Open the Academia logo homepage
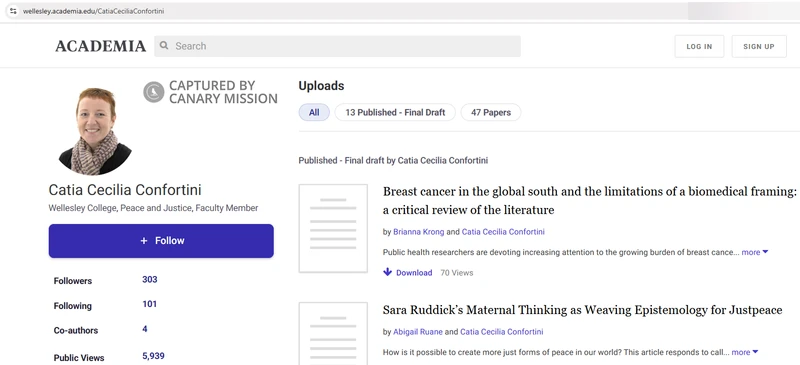 (101, 46)
